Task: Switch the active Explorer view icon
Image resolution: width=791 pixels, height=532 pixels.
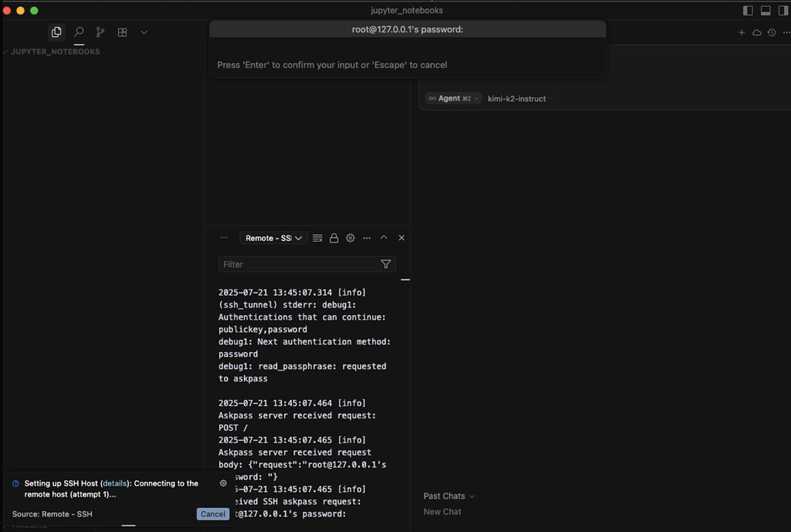Action: click(56, 32)
